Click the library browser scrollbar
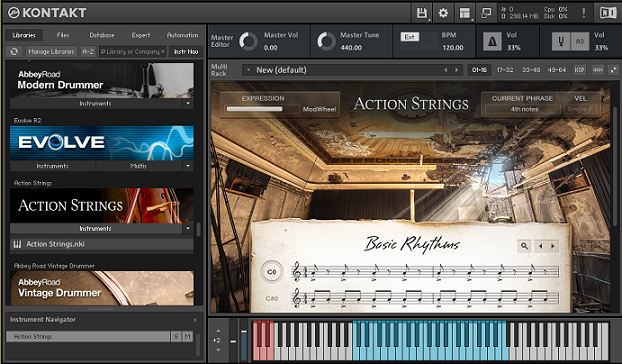The image size is (622, 364). 198,229
